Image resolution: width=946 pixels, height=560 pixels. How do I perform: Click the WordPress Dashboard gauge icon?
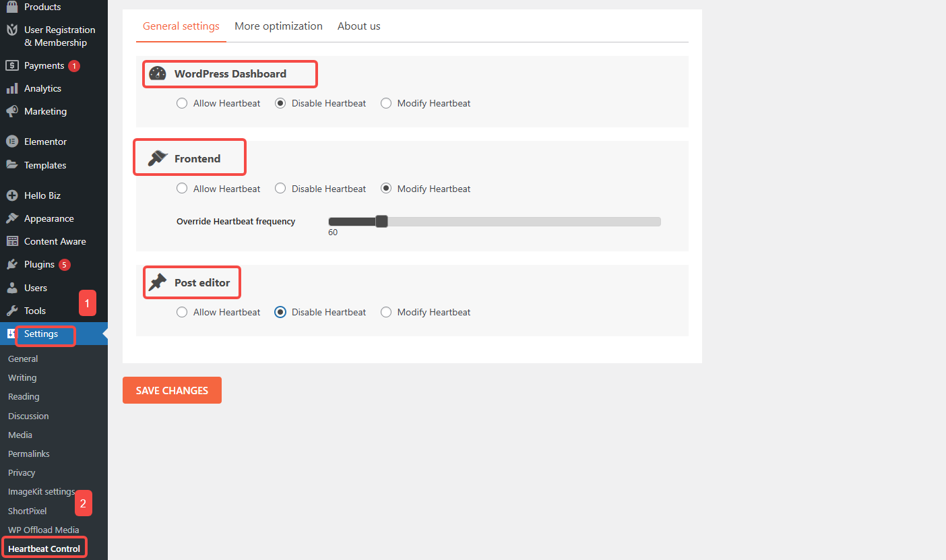coord(158,73)
